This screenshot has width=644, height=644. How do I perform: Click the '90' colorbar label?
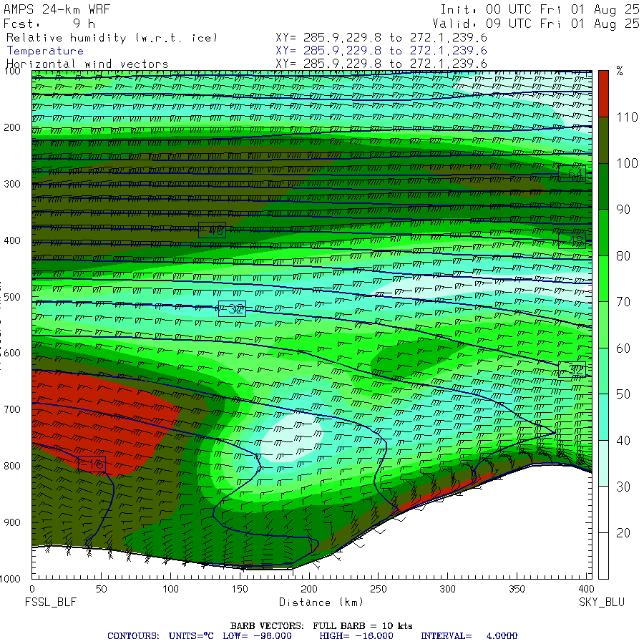[x=623, y=210]
